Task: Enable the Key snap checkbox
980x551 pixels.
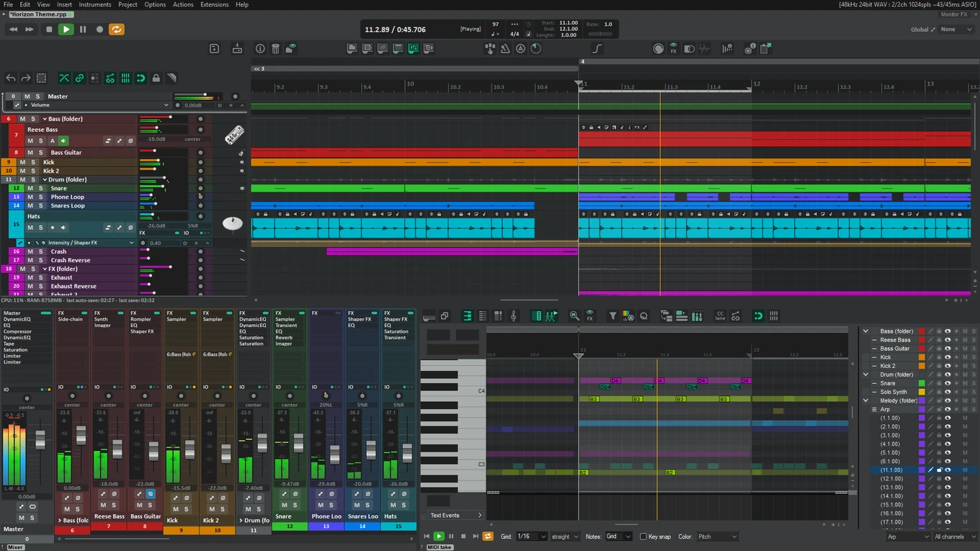Action: click(643, 537)
